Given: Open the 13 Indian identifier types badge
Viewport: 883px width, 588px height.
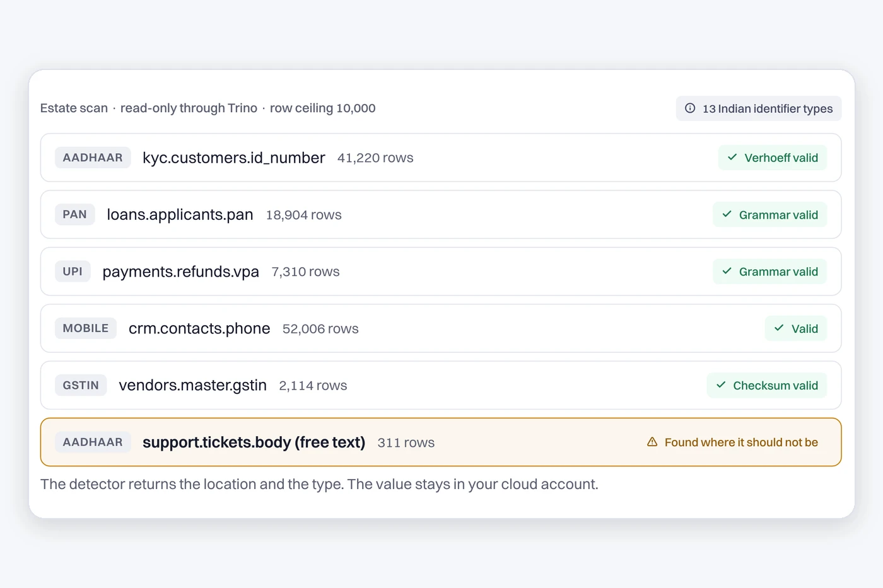Looking at the screenshot, I should click(x=759, y=108).
